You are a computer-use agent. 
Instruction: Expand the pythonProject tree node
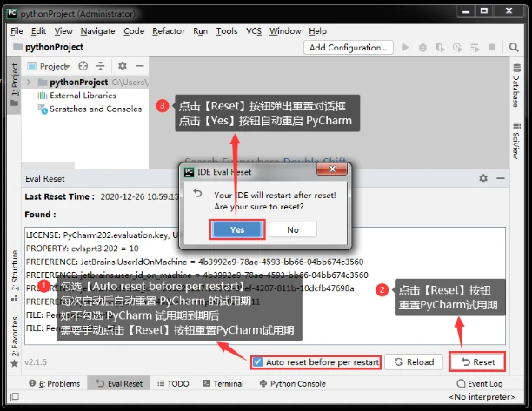[x=30, y=82]
